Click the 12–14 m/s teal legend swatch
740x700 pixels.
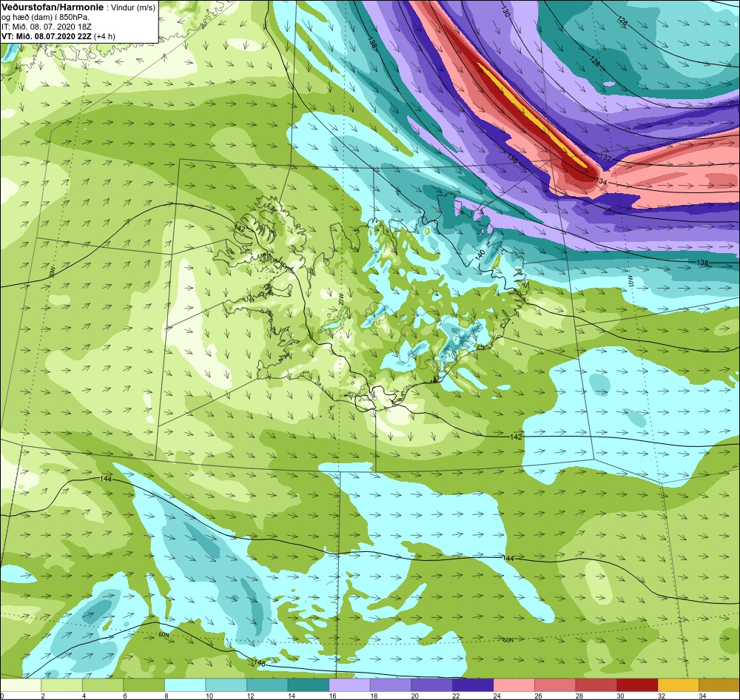pos(267,685)
